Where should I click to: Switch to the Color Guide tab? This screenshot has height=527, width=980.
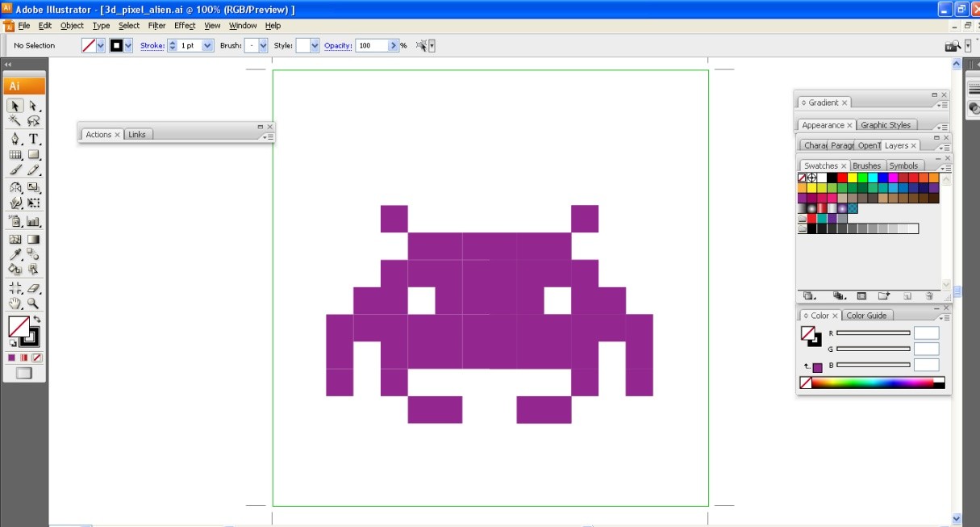(866, 316)
